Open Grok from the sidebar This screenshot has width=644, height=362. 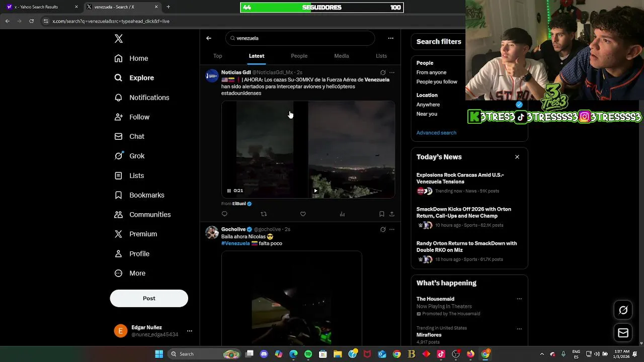pyautogui.click(x=129, y=156)
